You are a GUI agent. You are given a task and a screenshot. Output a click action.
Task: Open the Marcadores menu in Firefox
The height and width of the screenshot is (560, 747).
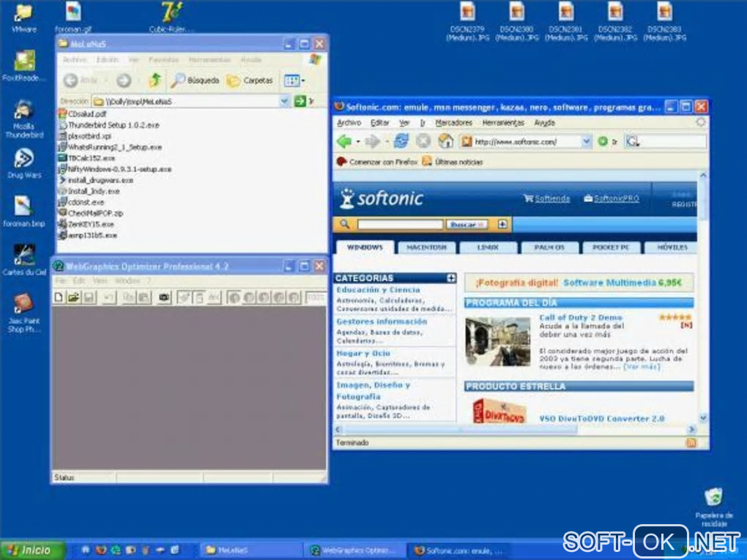453,122
